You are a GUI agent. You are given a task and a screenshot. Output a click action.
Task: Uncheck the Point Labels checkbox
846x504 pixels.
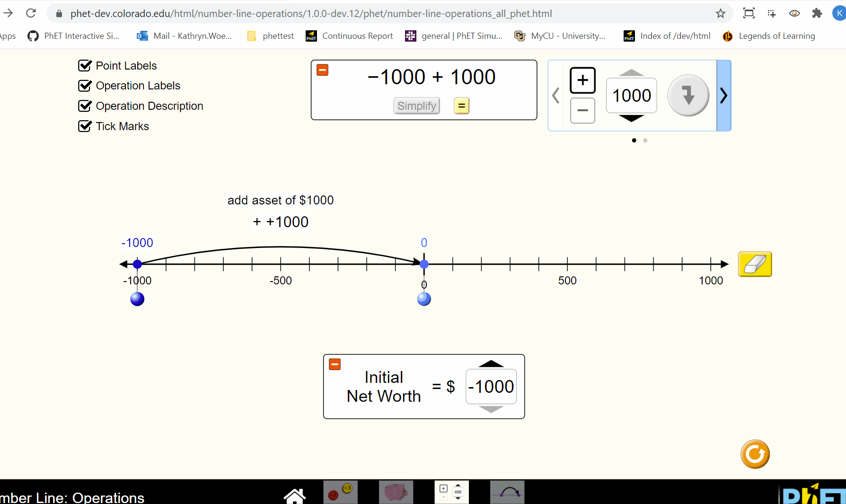pos(85,65)
